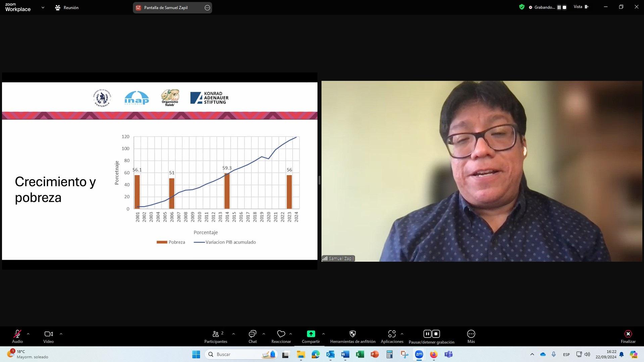Viewport: 644px width, 362px height.
Task: Grab the divider between slide and video
Action: click(319, 180)
